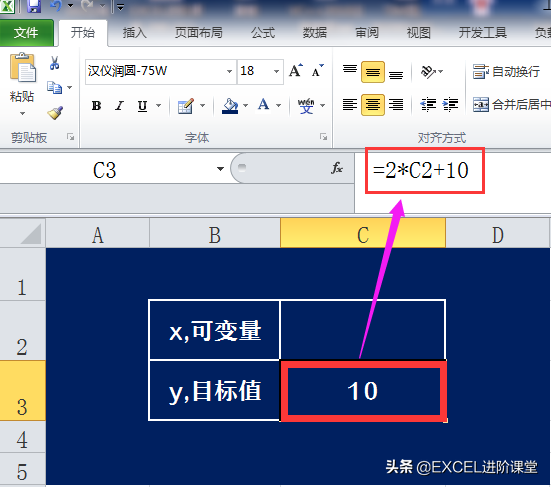551x487 pixels.
Task: Open the font color dropdown arrow
Action: coord(279,105)
